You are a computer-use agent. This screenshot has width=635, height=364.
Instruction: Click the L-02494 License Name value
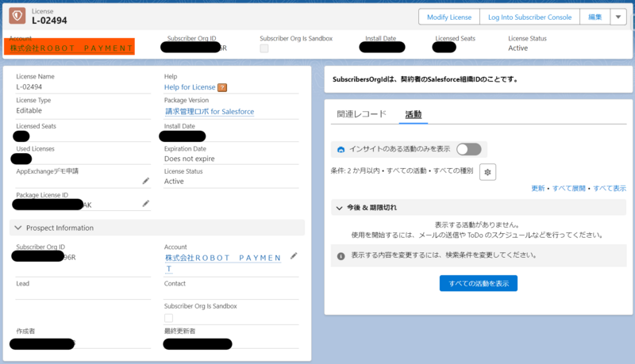(x=29, y=87)
